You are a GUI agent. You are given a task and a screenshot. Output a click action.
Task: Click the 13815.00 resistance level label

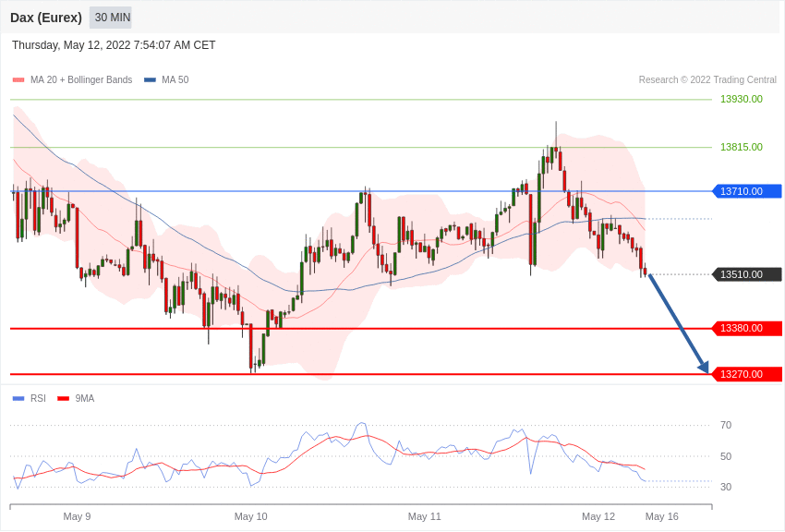pyautogui.click(x=742, y=147)
